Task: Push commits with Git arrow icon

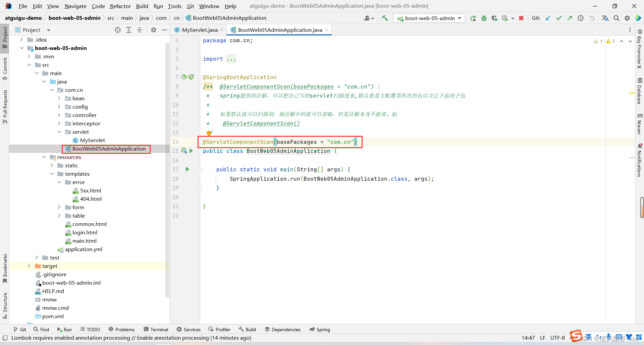Action: click(570, 18)
